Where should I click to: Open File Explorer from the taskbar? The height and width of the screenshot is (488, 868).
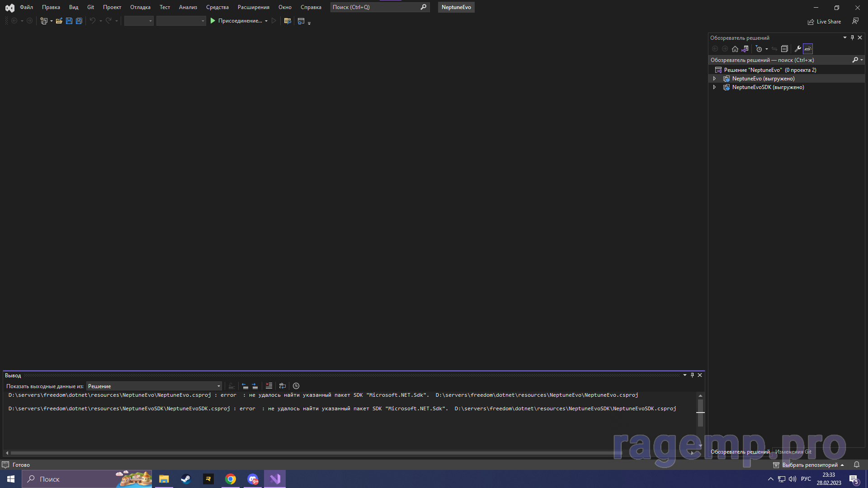click(164, 479)
